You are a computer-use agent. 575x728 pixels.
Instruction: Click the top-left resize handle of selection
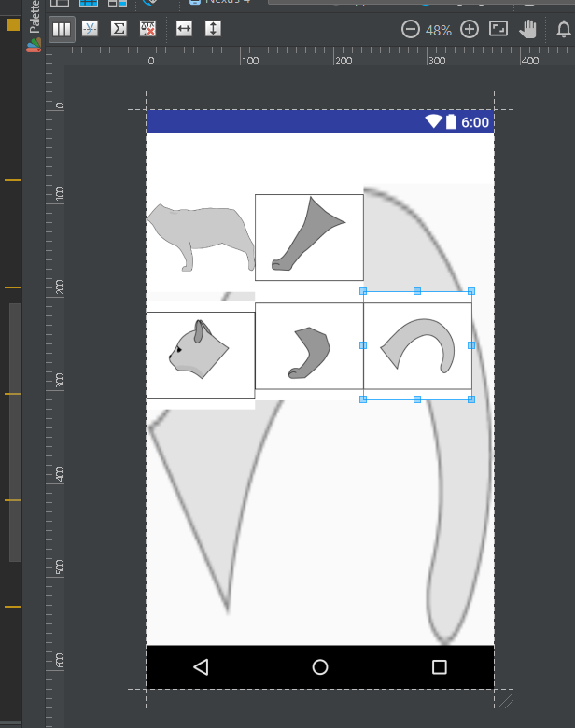point(363,291)
